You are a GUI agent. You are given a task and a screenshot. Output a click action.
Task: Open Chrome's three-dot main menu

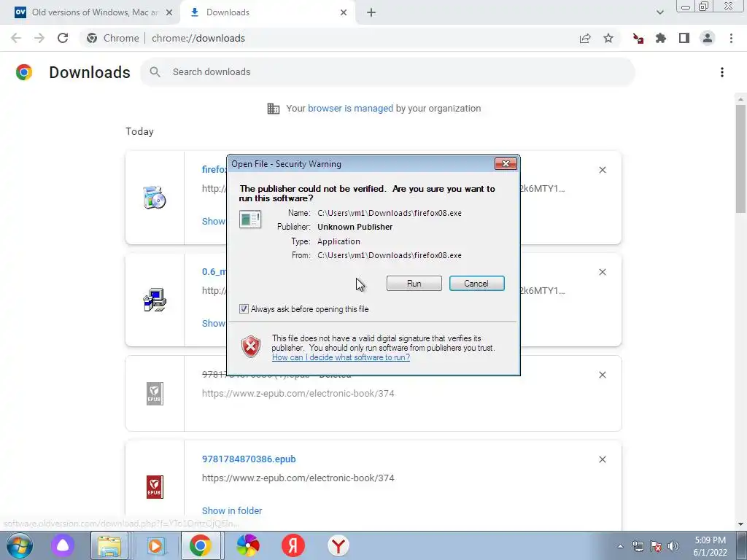(731, 38)
